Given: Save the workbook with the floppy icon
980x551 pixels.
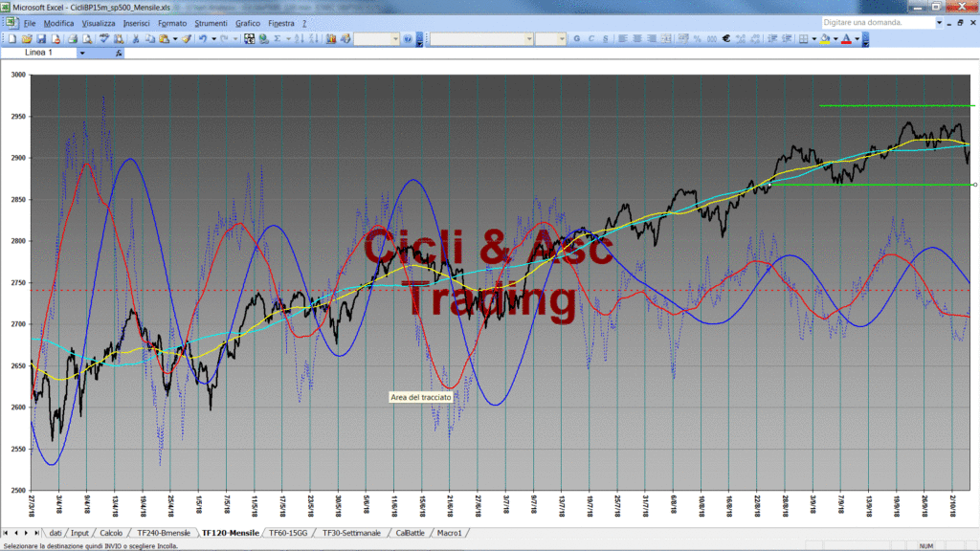Looking at the screenshot, I should click(41, 38).
